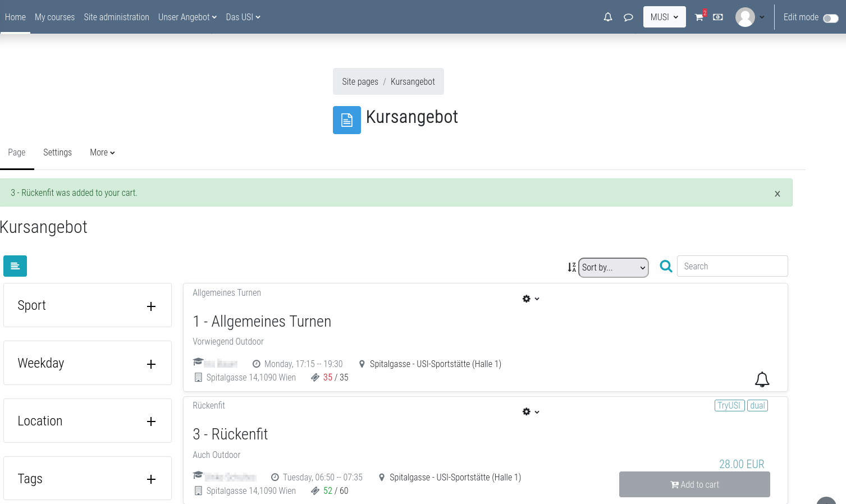
Task: Open the user avatar menu
Action: tap(750, 17)
